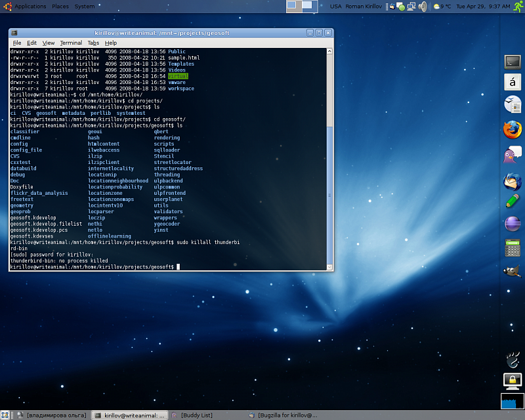Image resolution: width=525 pixels, height=420 pixels.
Task: Launch Firefox from the side dock
Action: [512, 130]
